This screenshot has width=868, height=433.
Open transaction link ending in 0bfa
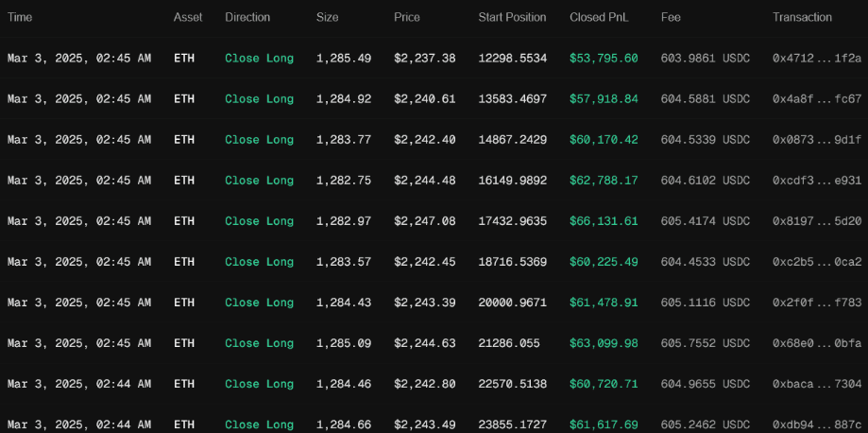click(817, 343)
